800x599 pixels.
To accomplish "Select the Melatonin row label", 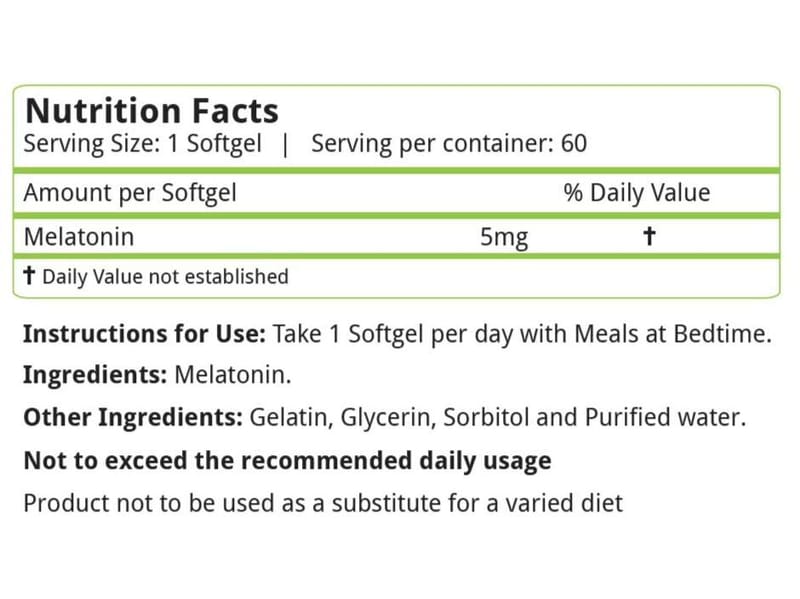I will [79, 237].
